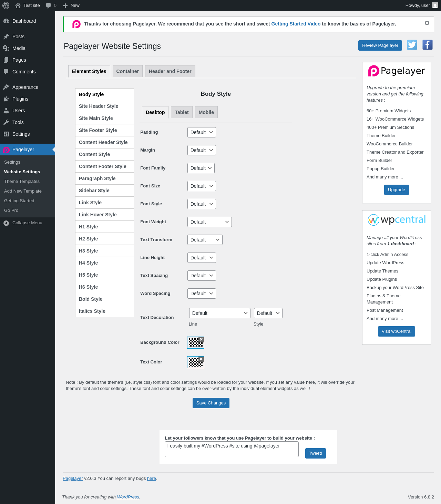Clear the Text Color swatch with X
Screen dimensions: 441x504
201,359
